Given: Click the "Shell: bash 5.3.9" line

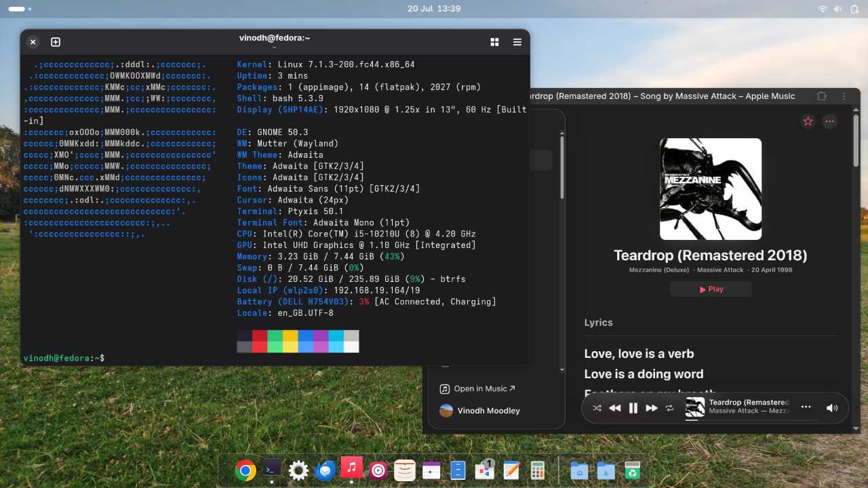Looking at the screenshot, I should [x=280, y=98].
